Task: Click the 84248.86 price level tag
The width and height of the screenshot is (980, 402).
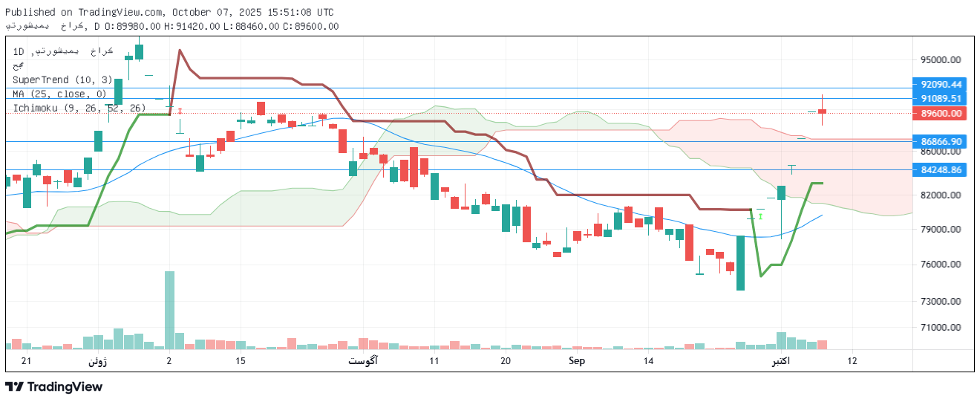Action: [941, 170]
